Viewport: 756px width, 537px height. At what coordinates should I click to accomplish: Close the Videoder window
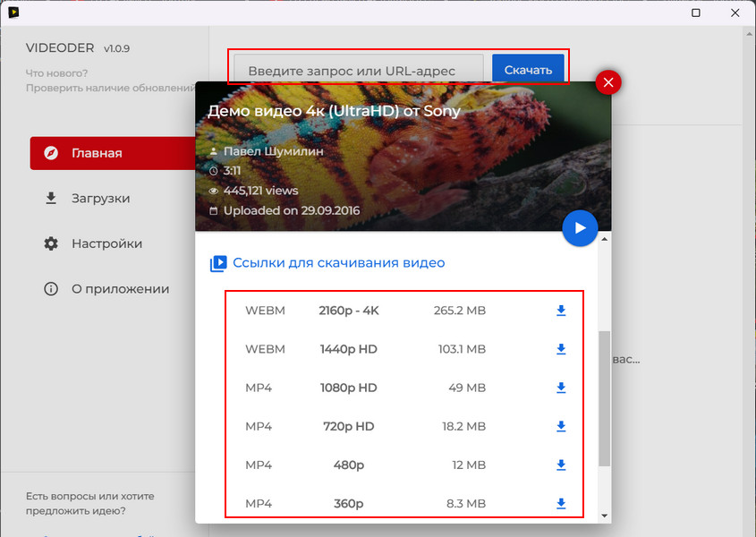click(735, 13)
